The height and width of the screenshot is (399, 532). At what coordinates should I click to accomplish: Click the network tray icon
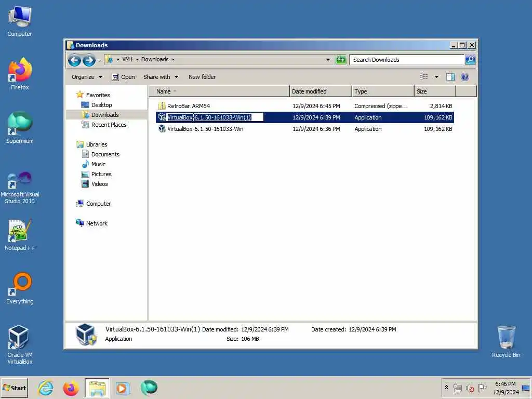[458, 388]
